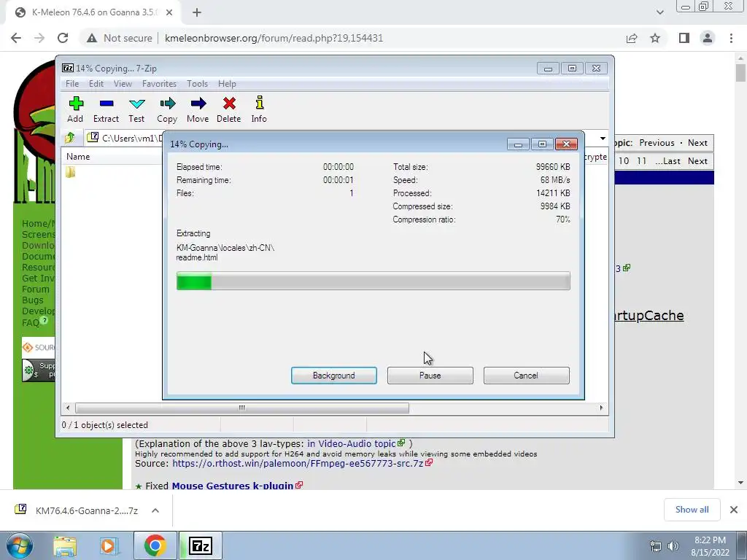
Task: Click the taskbar clock showing 8:22 PM
Action: tap(710, 546)
